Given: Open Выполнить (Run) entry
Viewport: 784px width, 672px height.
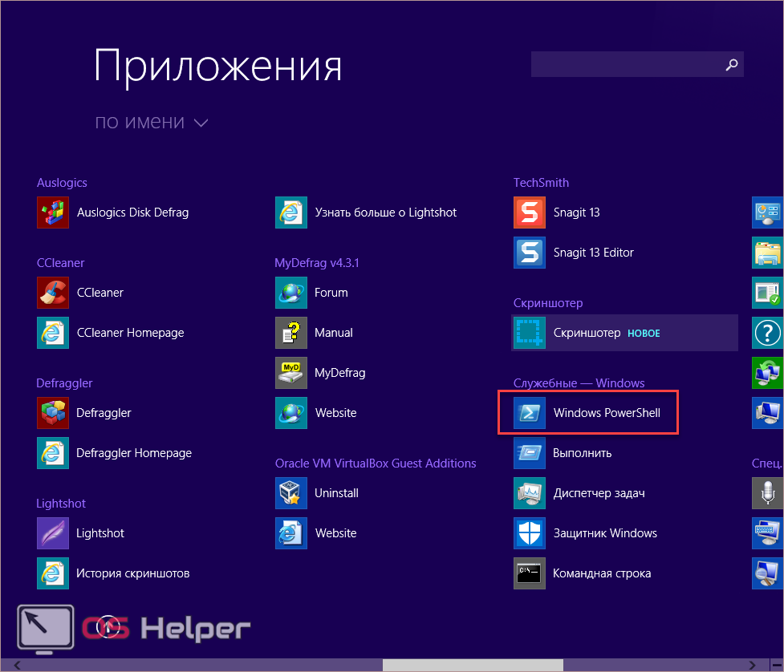Looking at the screenshot, I should click(x=582, y=453).
